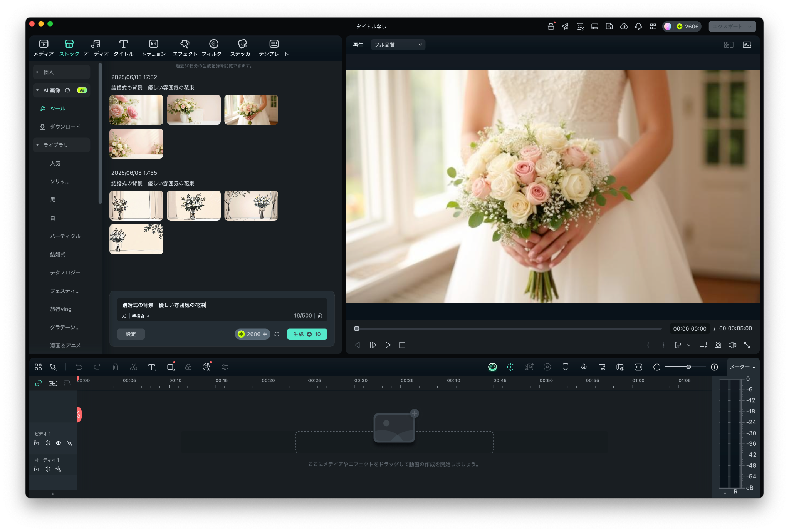Click zoom-out minus on timeline
Viewport: 789px width, 532px height.
[657, 367]
